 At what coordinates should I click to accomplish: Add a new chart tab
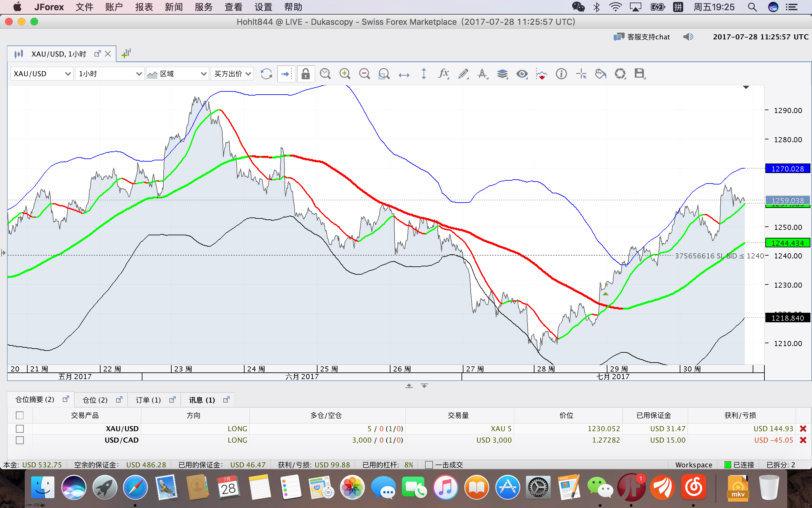[126, 53]
